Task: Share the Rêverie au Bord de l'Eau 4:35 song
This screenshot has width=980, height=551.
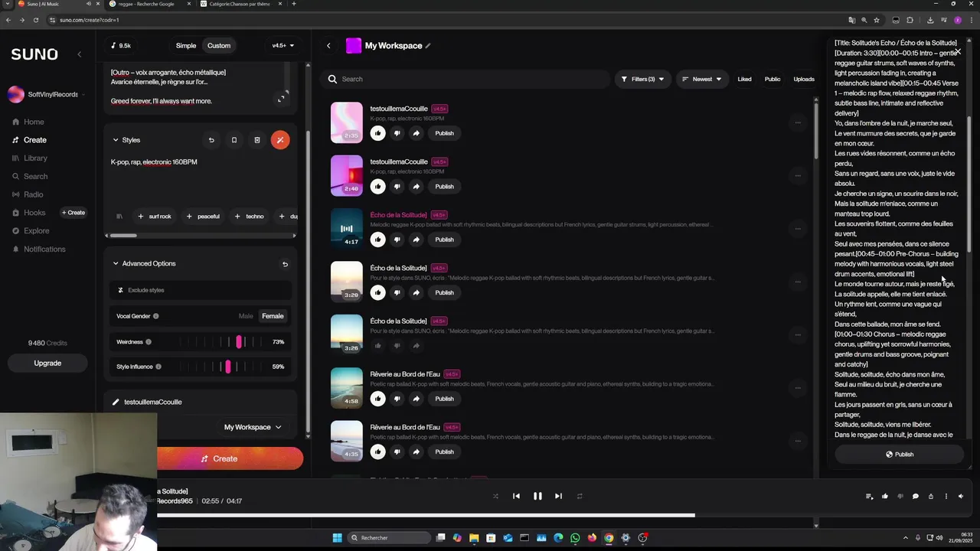Action: pos(416,452)
